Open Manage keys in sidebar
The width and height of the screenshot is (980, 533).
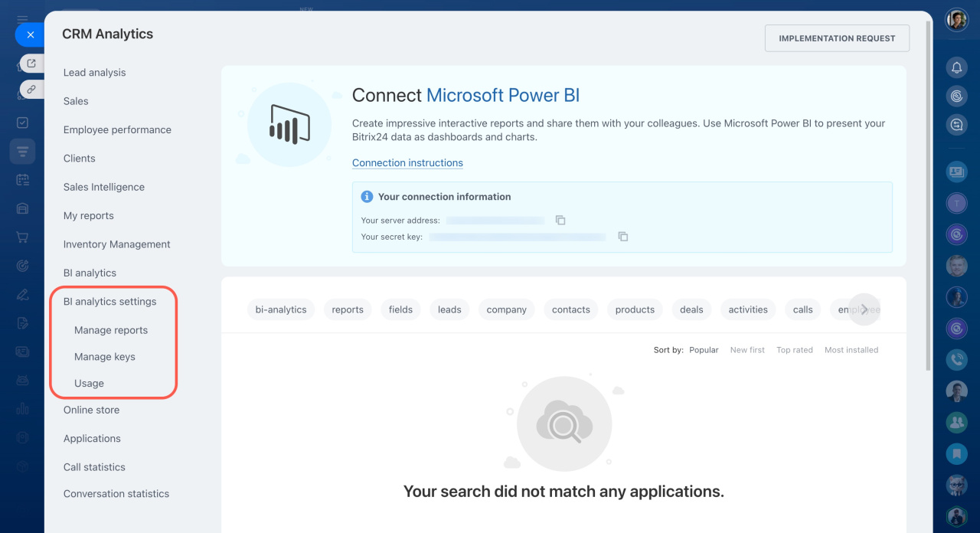[105, 357]
